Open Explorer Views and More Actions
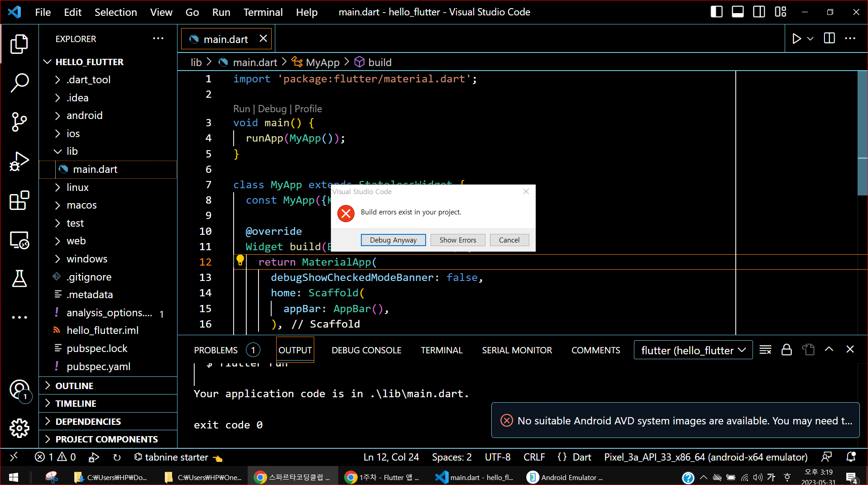868x485 pixels. 158,38
